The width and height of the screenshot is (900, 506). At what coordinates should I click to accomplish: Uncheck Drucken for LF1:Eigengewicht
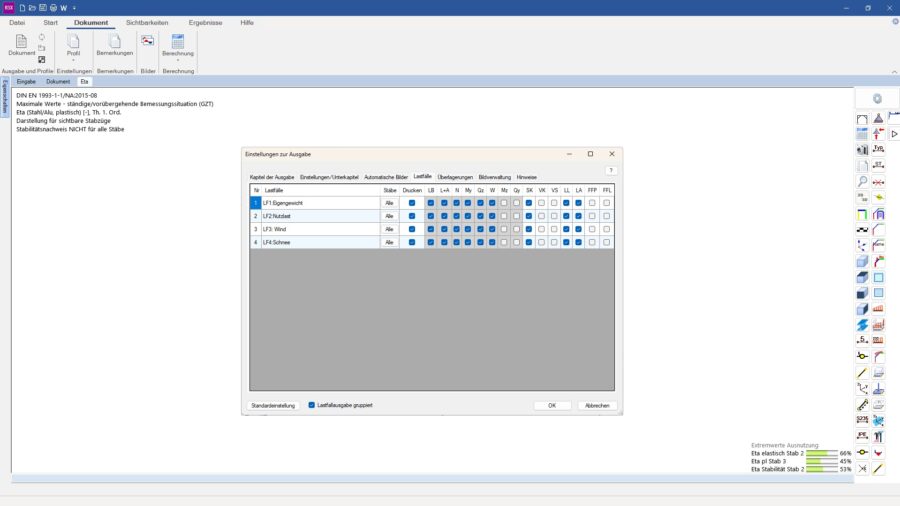tap(412, 203)
